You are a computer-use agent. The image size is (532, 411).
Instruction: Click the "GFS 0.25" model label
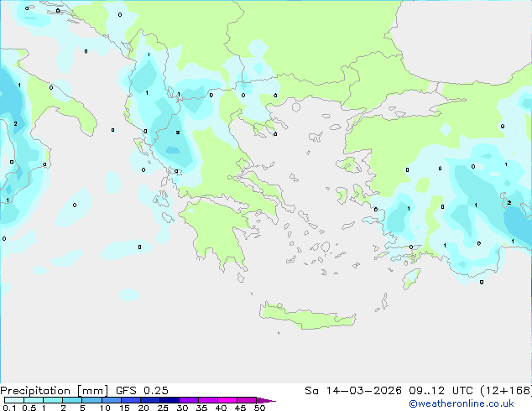point(142,391)
